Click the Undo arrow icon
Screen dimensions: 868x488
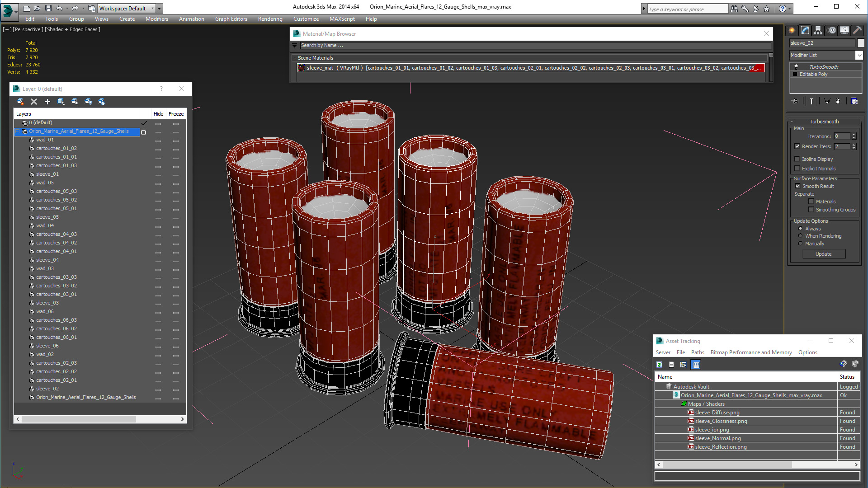pos(59,8)
